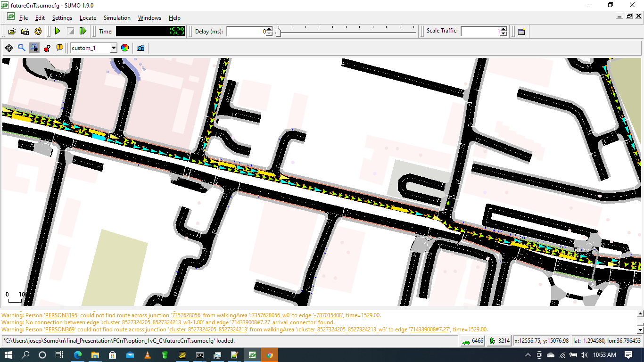Increase the Delay value using up arrow
Image resolution: width=644 pixels, height=362 pixels.
[x=269, y=29]
